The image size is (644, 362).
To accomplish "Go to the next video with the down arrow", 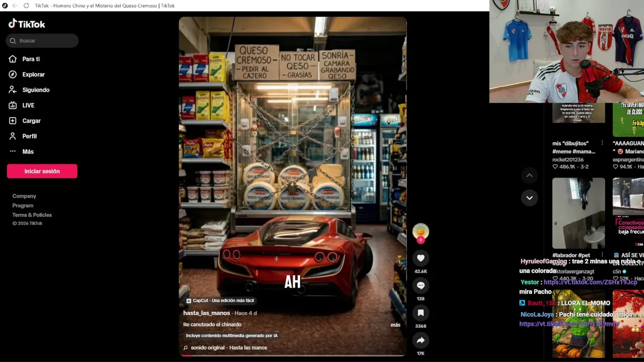I will tap(529, 198).
